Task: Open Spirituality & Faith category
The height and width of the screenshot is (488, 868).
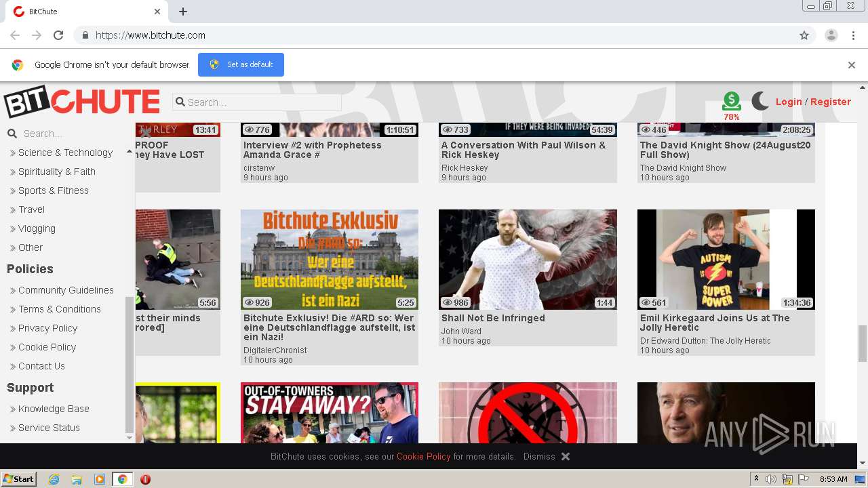Action: point(56,171)
